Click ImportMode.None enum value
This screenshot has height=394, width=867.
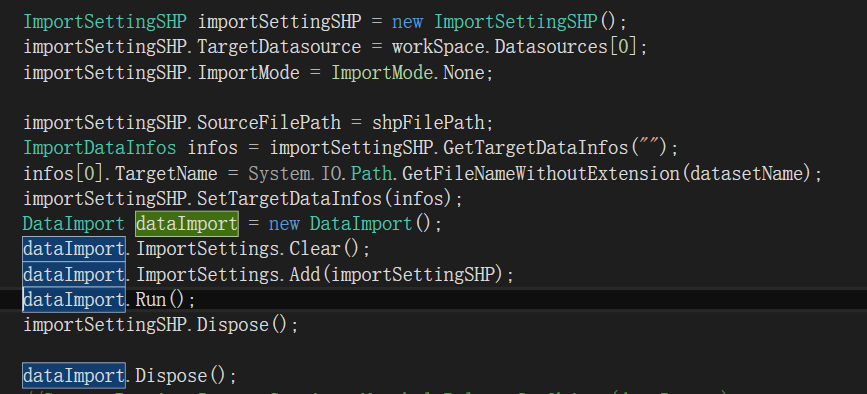[x=412, y=72]
